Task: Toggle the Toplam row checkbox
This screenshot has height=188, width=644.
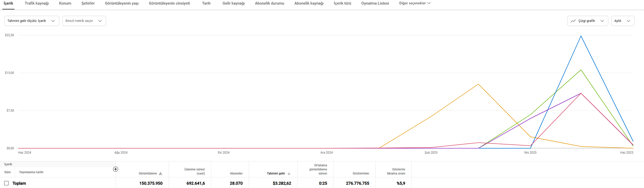Action: [6, 183]
